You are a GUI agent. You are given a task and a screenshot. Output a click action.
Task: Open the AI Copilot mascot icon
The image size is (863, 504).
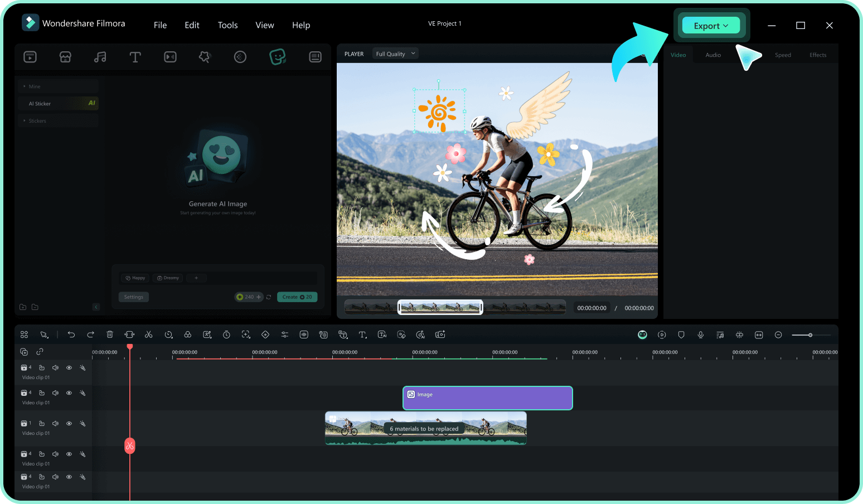click(642, 335)
